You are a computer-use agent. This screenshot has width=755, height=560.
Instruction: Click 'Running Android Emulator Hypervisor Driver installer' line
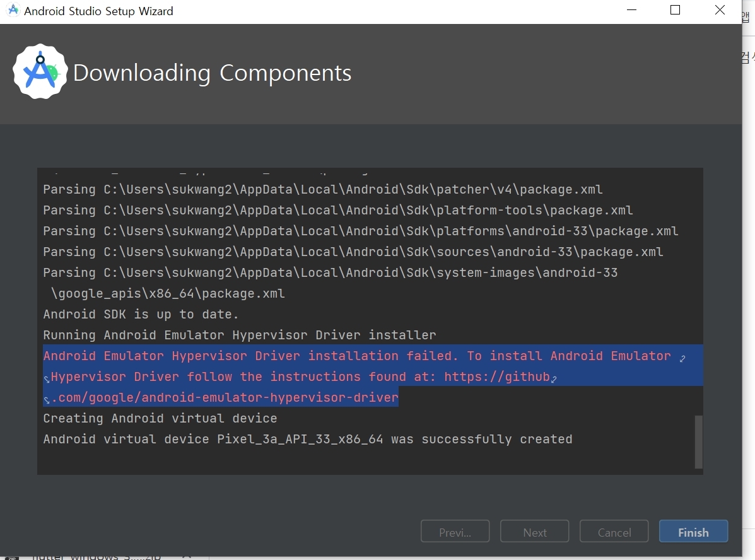click(239, 335)
